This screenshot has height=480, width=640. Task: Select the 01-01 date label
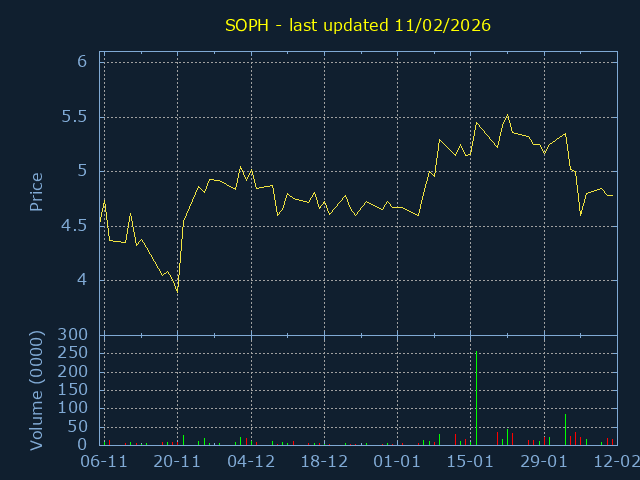pyautogui.click(x=397, y=462)
